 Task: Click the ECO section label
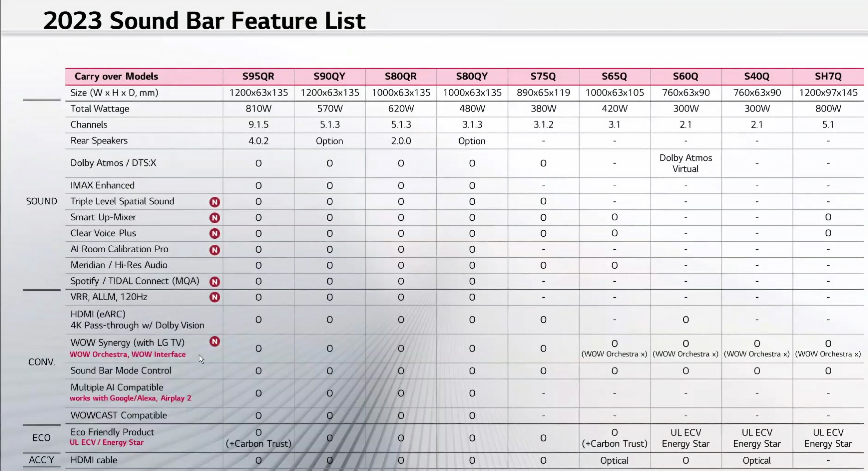(41, 438)
